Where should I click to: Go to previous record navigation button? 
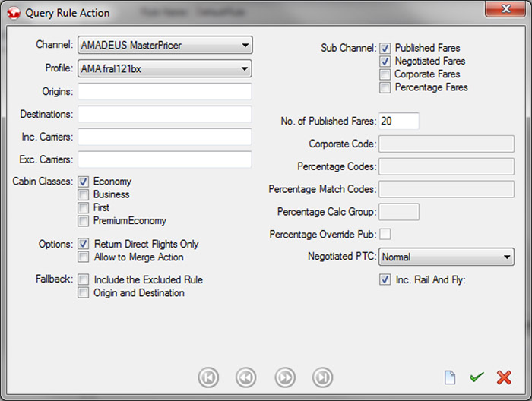pos(246,377)
